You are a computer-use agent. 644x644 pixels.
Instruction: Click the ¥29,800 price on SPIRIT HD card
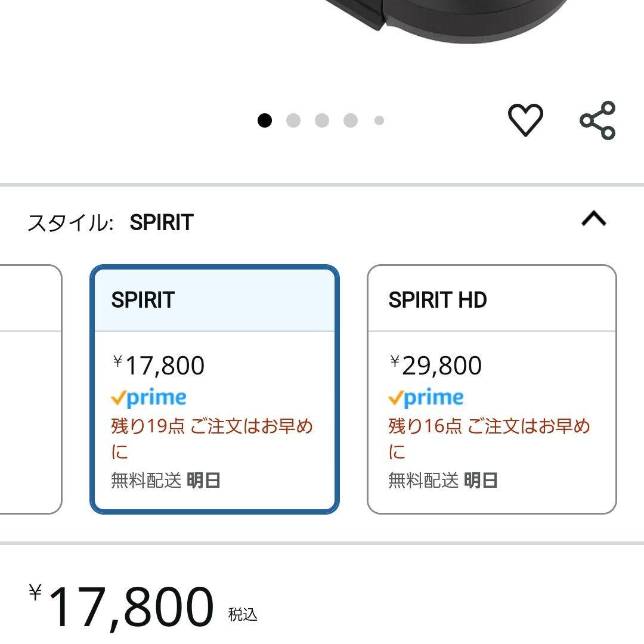tap(434, 364)
